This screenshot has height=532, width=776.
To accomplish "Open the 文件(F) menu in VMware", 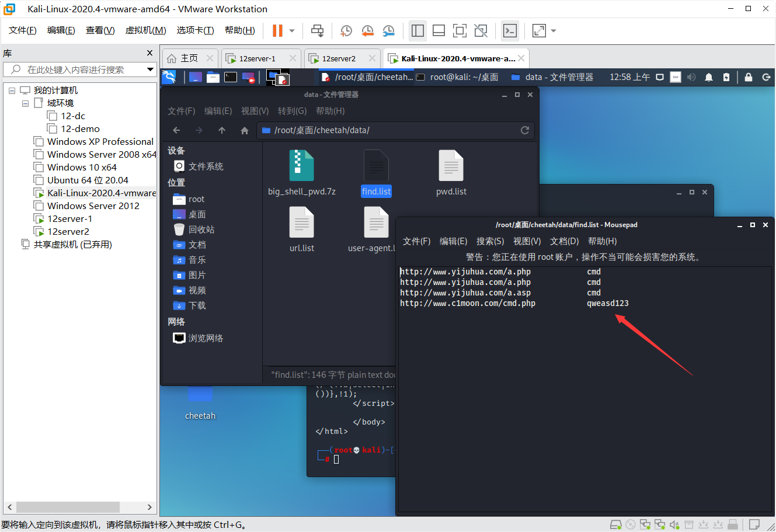I will point(23,30).
